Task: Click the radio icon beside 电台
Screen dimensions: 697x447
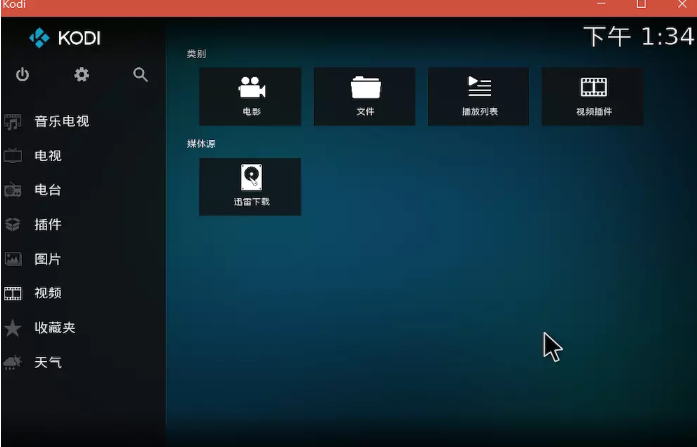Action: pyautogui.click(x=13, y=190)
